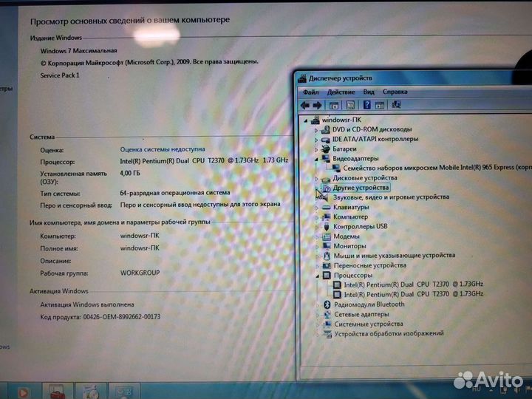Collapse the windowsr-ПК root node
Viewport: 532px width, 399px height.
(x=306, y=120)
